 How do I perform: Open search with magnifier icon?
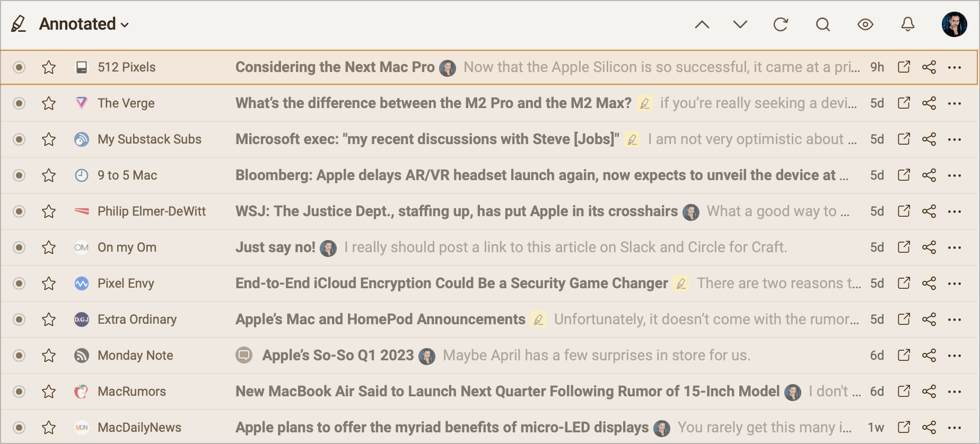[x=823, y=24]
